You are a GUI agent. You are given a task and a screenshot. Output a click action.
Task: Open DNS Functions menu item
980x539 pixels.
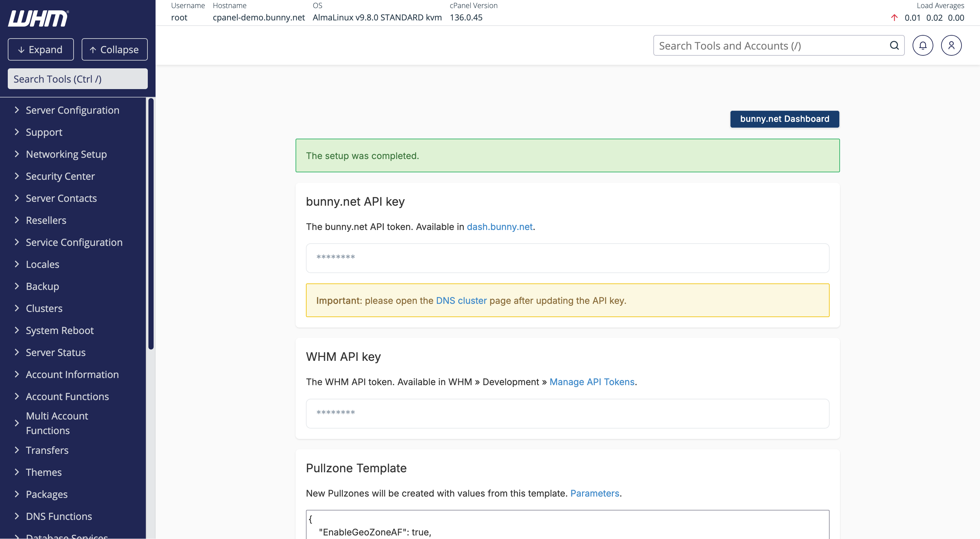click(x=59, y=517)
